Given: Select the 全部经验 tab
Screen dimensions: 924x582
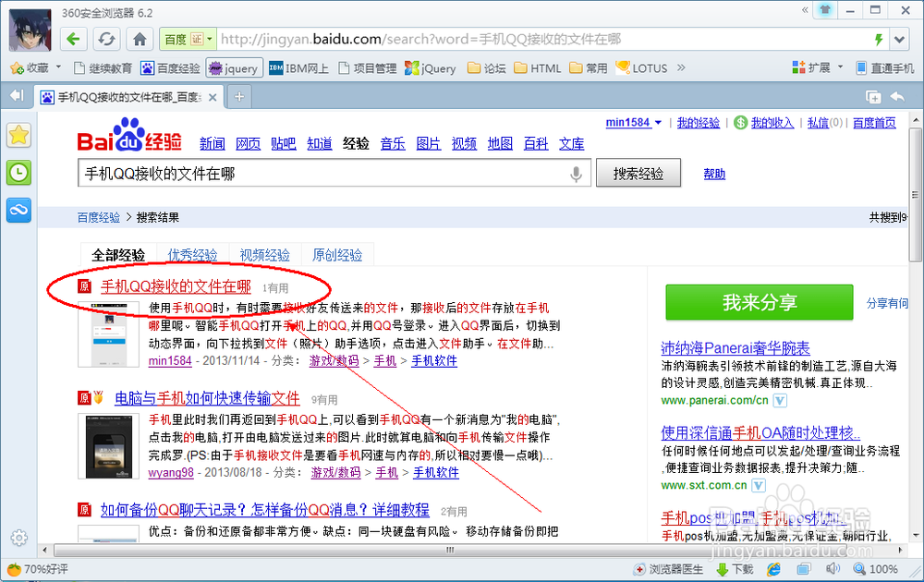Looking at the screenshot, I should point(118,255).
